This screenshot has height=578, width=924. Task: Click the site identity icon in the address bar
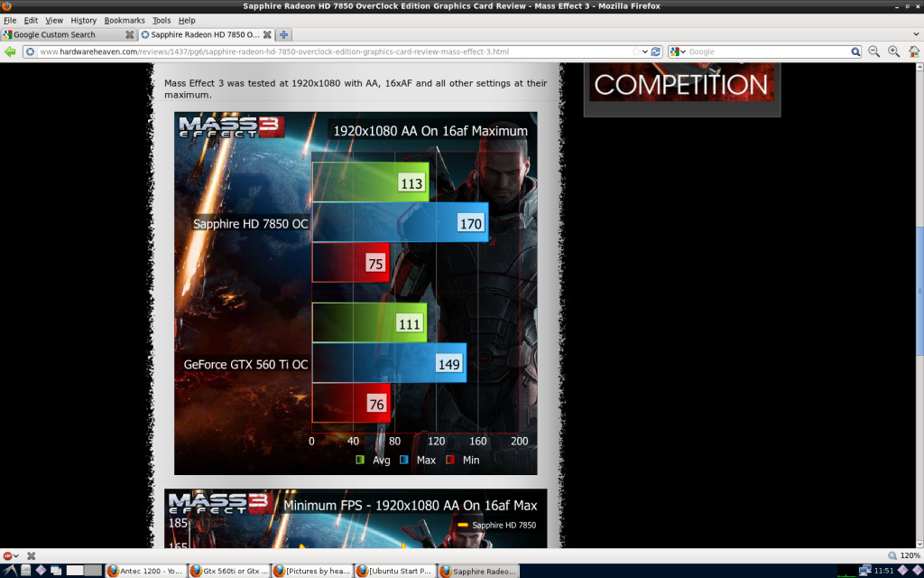[30, 51]
